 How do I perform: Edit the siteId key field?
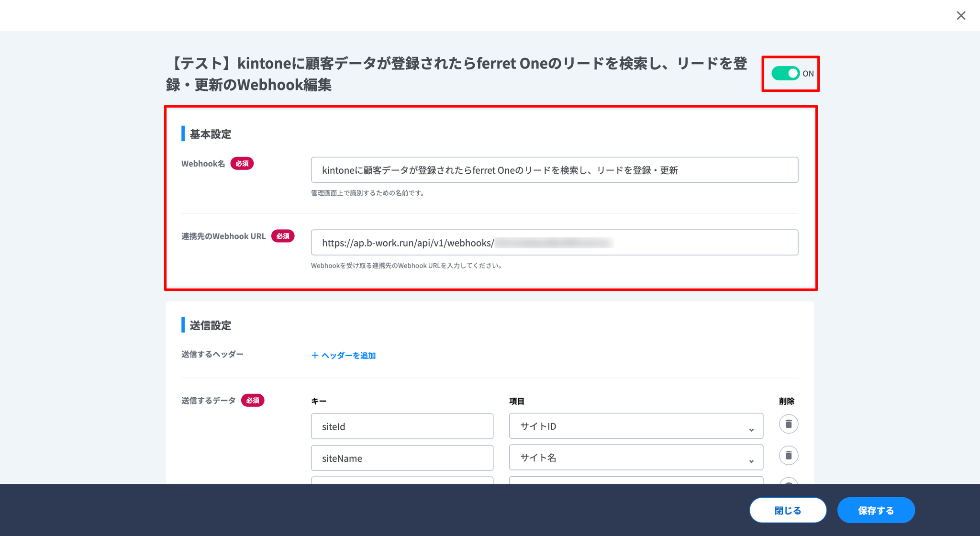[x=402, y=426]
